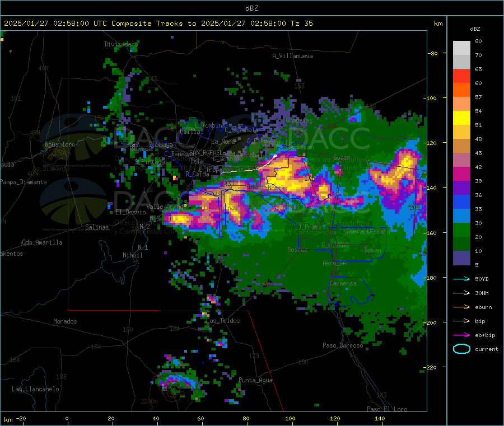504x426 pixels.
Task: Click the 'Los_Toldos' map label
Action: [223, 321]
